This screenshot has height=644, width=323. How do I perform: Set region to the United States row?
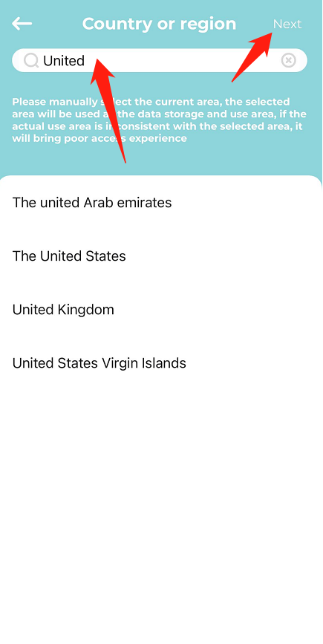(x=161, y=256)
